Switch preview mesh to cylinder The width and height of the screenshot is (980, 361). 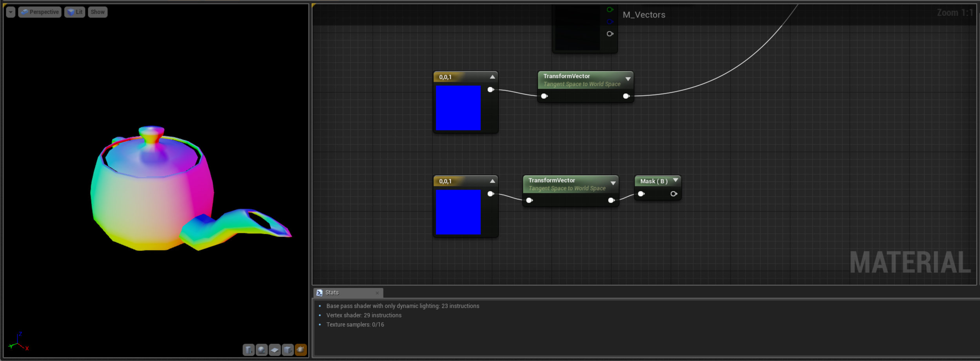click(x=249, y=350)
